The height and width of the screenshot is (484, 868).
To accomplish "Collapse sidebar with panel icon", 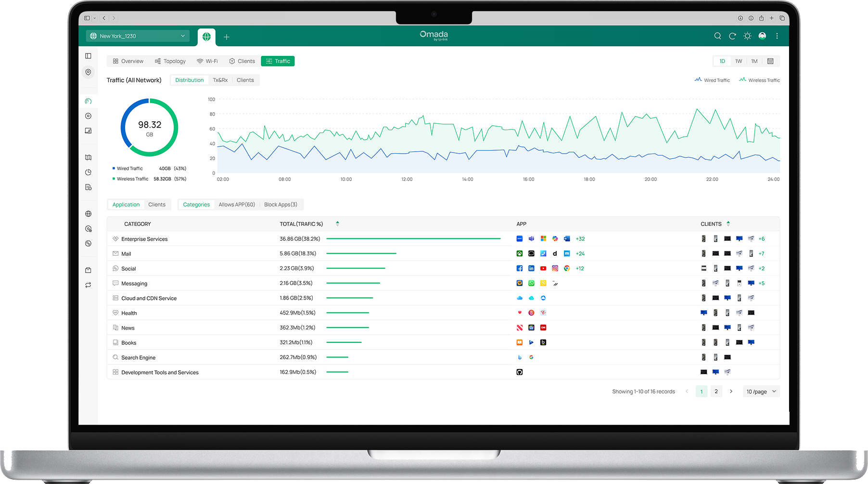I will 88,56.
